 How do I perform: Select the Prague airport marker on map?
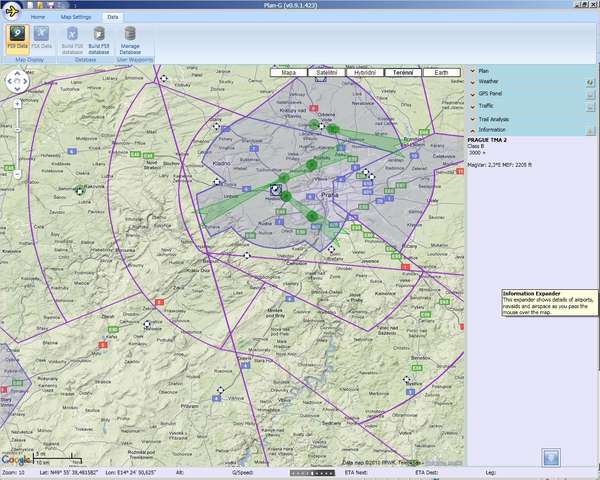click(x=276, y=189)
